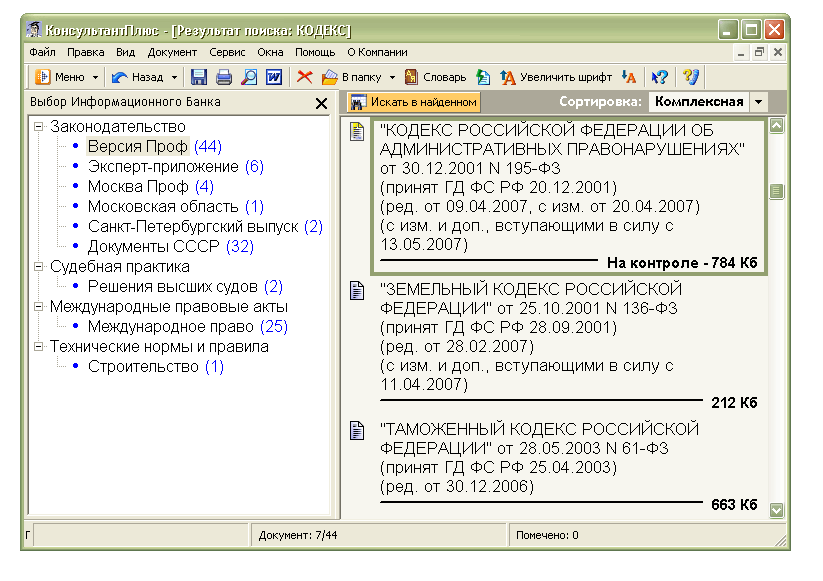The height and width of the screenshot is (581, 823).
Task: Click Искать в найденном button
Action: click(x=414, y=102)
